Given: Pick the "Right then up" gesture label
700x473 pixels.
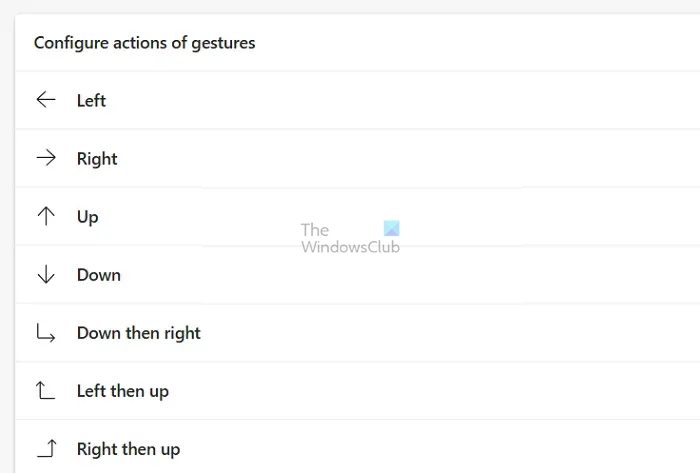Looking at the screenshot, I should click(129, 449).
